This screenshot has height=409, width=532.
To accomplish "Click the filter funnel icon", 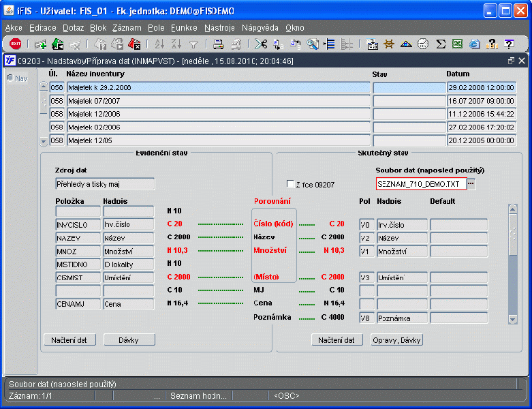I will click(x=193, y=44).
